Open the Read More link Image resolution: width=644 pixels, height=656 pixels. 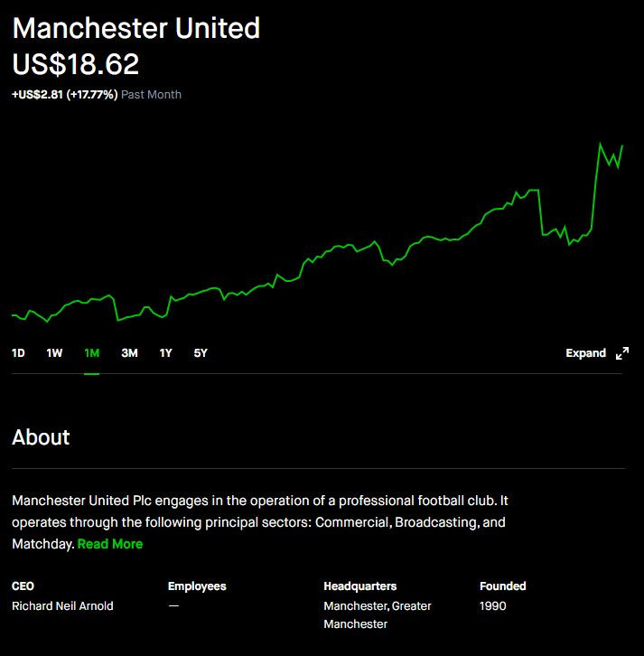tap(110, 544)
